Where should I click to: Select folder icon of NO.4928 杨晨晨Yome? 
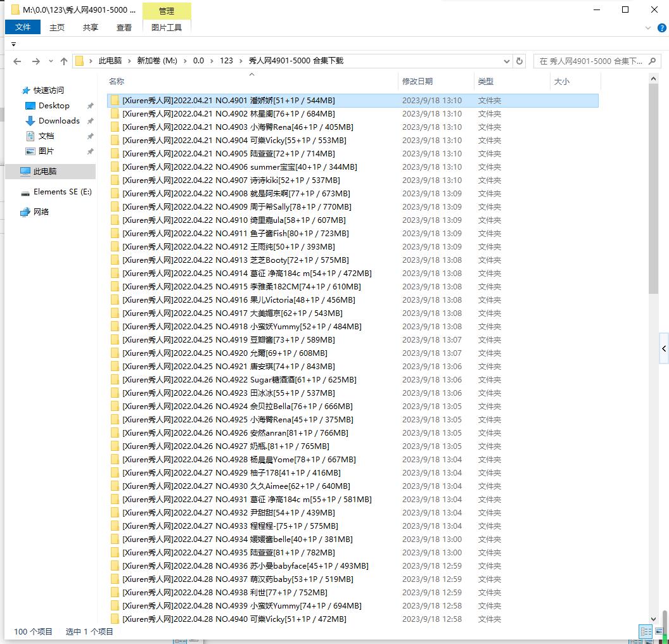(x=115, y=459)
